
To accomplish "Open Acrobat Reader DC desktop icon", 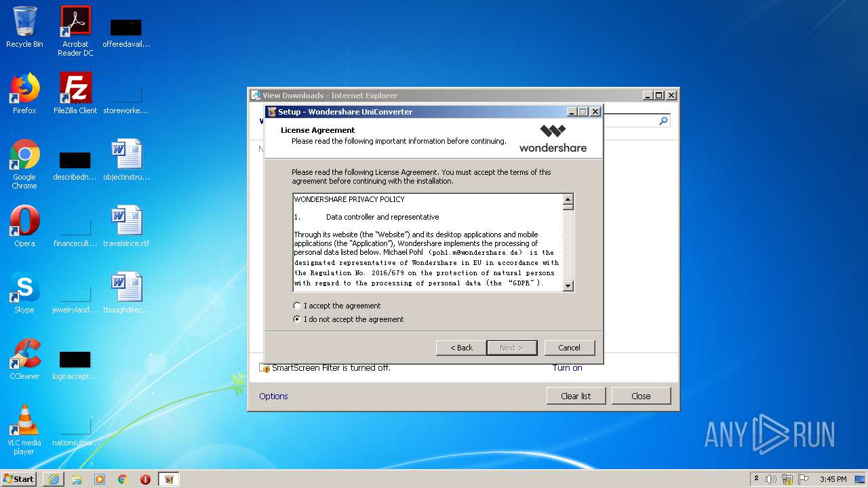I will coord(75,31).
